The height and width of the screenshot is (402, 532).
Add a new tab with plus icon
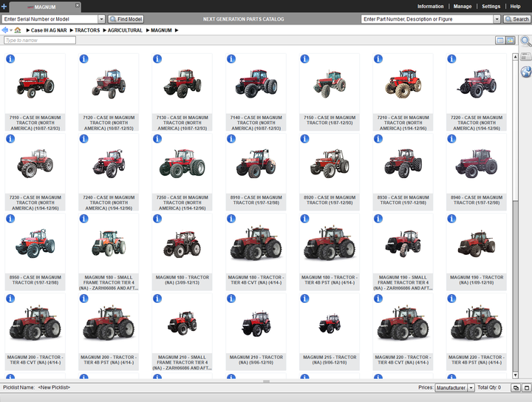pos(4,6)
